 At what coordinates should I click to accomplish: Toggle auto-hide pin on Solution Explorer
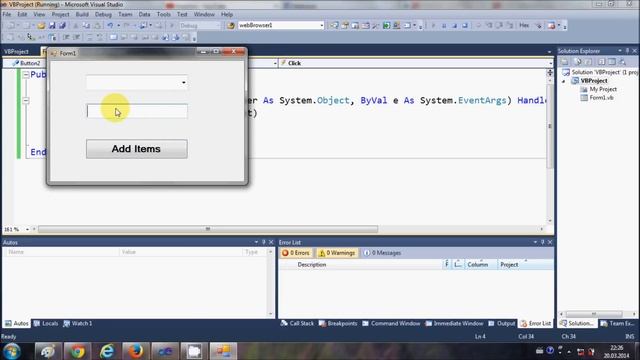click(627, 51)
